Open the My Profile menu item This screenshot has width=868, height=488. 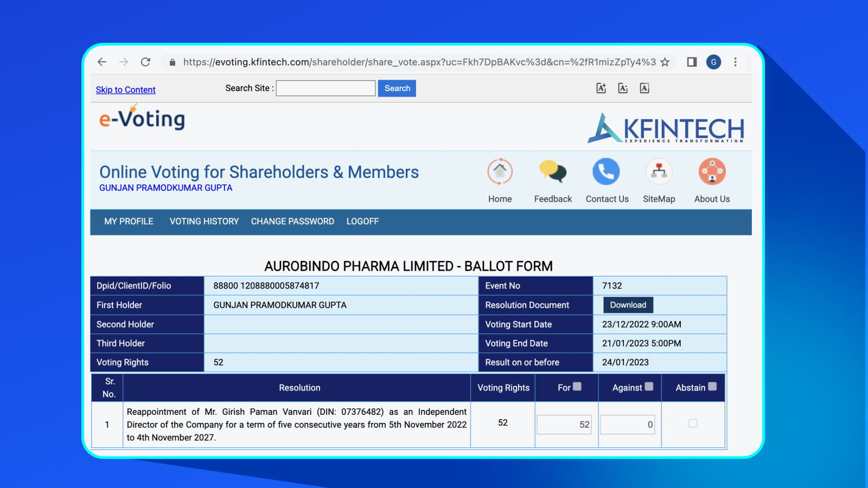click(129, 221)
